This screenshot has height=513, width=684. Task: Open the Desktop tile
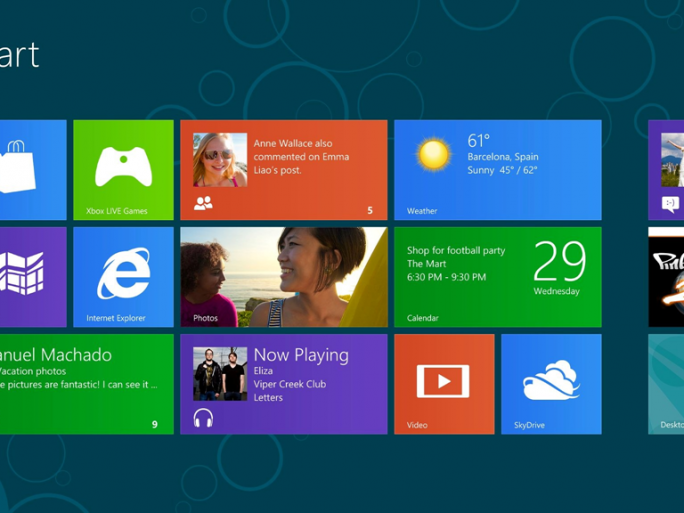[x=666, y=384]
